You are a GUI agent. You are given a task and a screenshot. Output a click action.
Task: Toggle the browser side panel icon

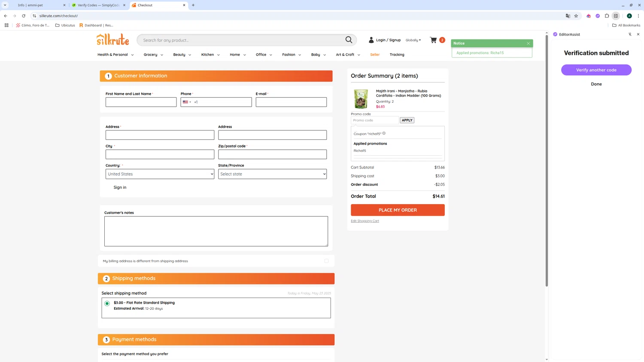[x=616, y=16]
